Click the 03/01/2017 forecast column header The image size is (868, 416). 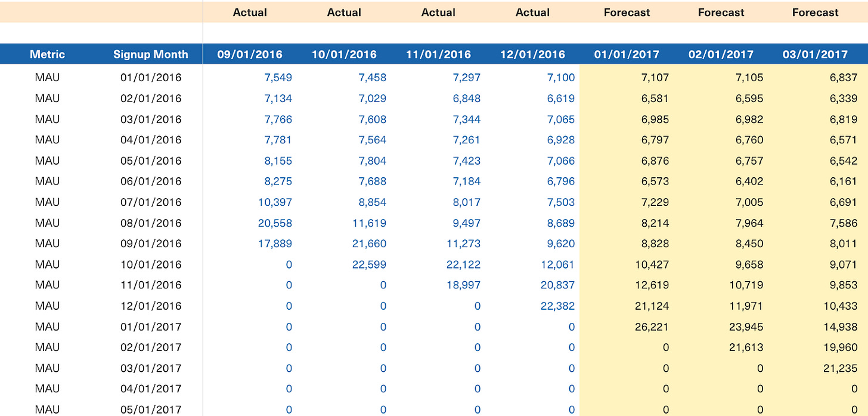pyautogui.click(x=815, y=54)
